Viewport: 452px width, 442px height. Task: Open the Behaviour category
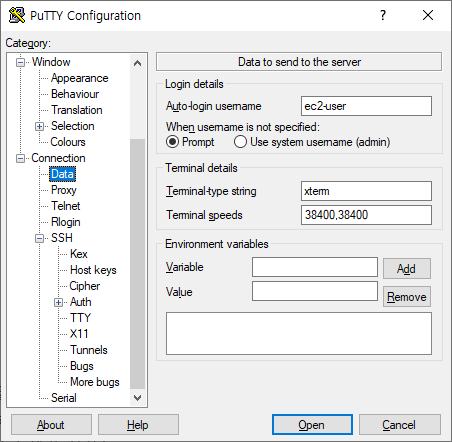75,94
